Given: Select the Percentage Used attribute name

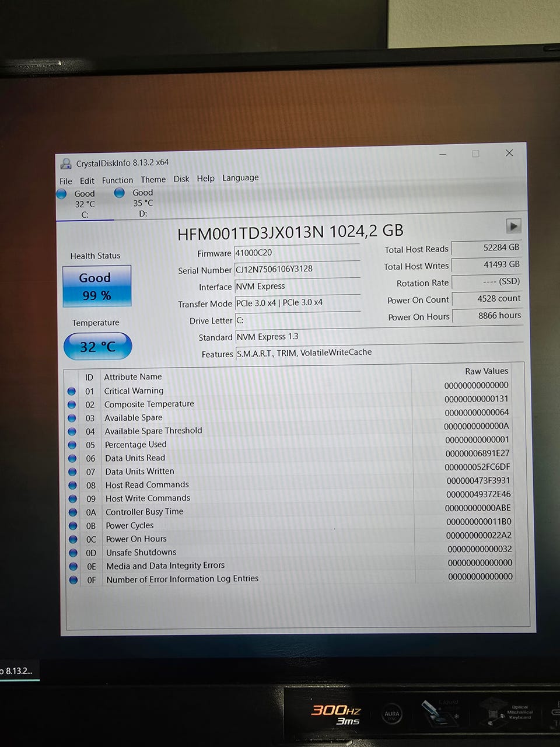Looking at the screenshot, I should point(135,444).
